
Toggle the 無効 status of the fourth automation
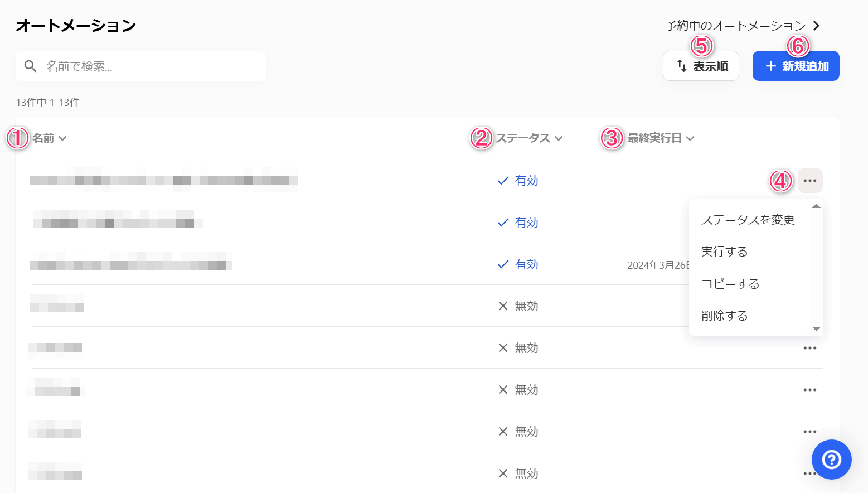[518, 306]
